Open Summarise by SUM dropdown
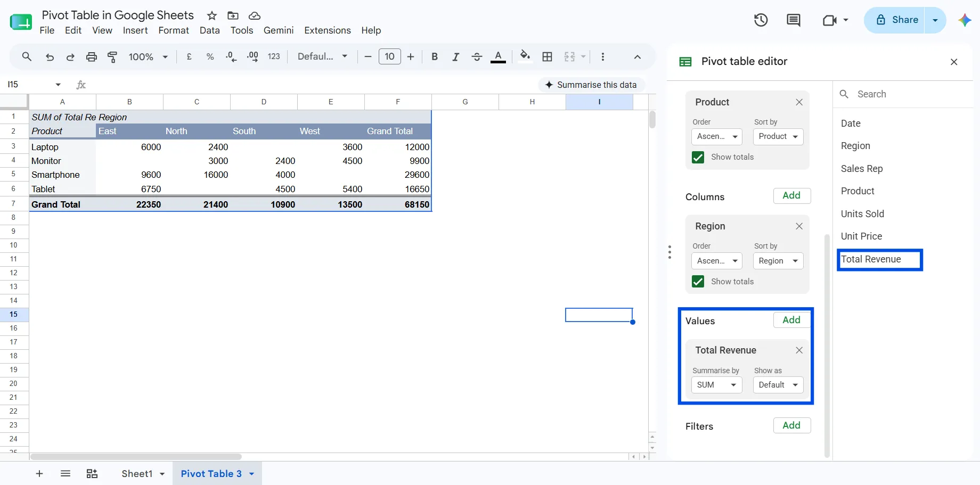Viewport: 980px width, 485px height. tap(716, 385)
